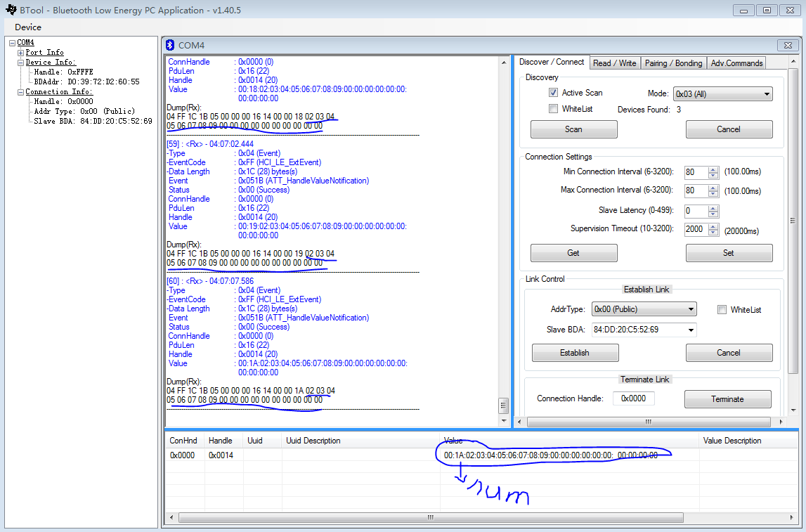Click the settings panel vertical scrollbar thumb
This screenshot has height=532, width=806.
coord(793,221)
